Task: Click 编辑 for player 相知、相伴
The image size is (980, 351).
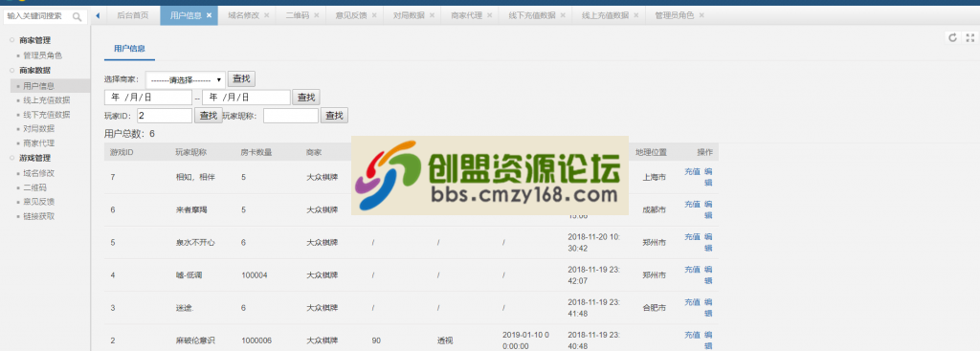Action: coord(708,177)
